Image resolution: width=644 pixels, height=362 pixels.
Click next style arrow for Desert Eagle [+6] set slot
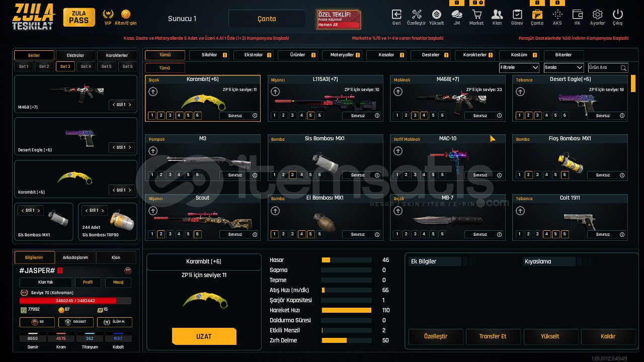click(129, 147)
